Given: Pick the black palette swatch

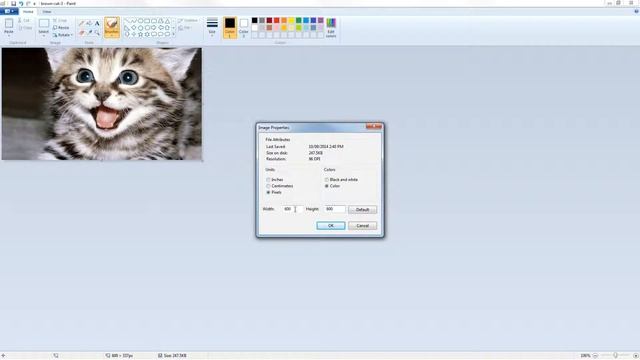Looking at the screenshot, I should (x=255, y=20).
